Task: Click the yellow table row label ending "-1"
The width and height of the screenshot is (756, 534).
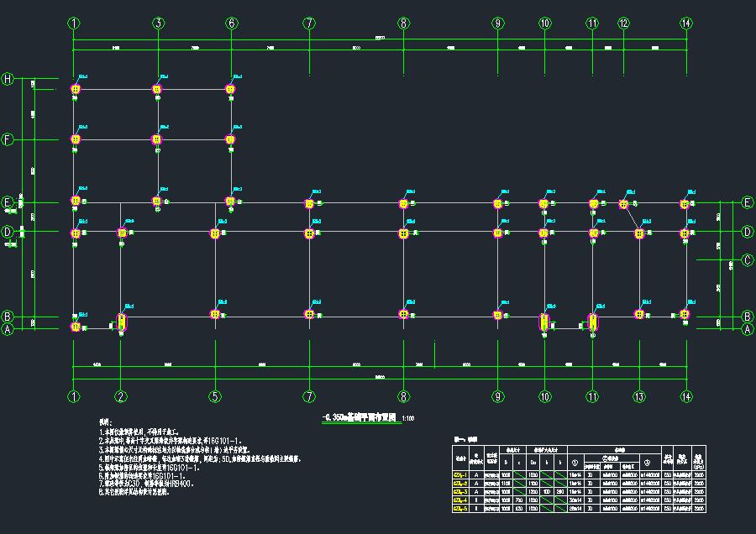Action: (460, 474)
